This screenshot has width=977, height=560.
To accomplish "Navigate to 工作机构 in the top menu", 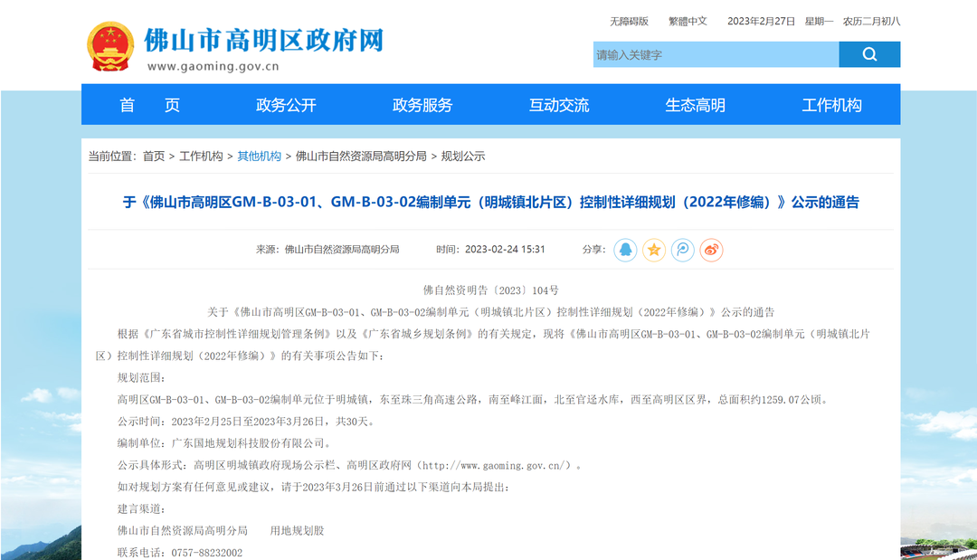I will pyautogui.click(x=831, y=105).
